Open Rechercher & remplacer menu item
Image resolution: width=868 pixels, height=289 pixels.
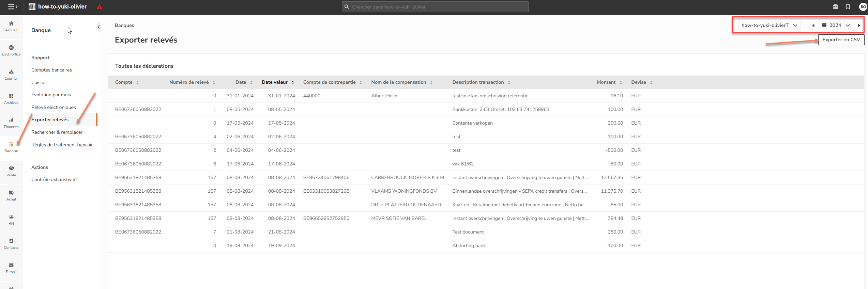point(57,132)
